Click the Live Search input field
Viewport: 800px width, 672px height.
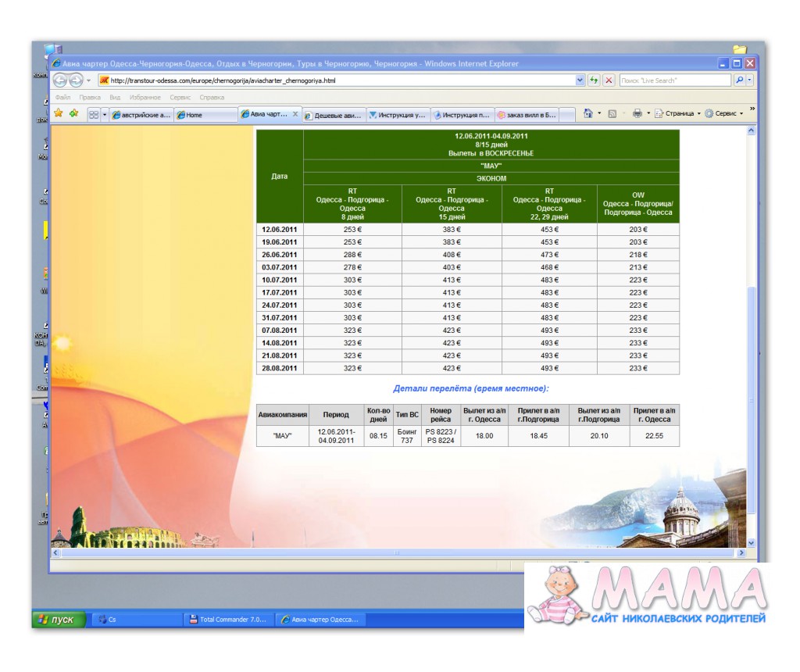[674, 80]
